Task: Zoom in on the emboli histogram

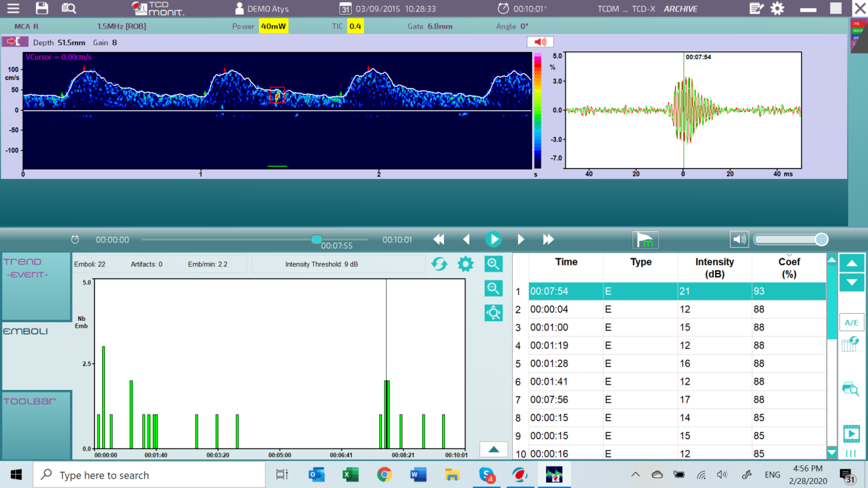Action: point(493,264)
